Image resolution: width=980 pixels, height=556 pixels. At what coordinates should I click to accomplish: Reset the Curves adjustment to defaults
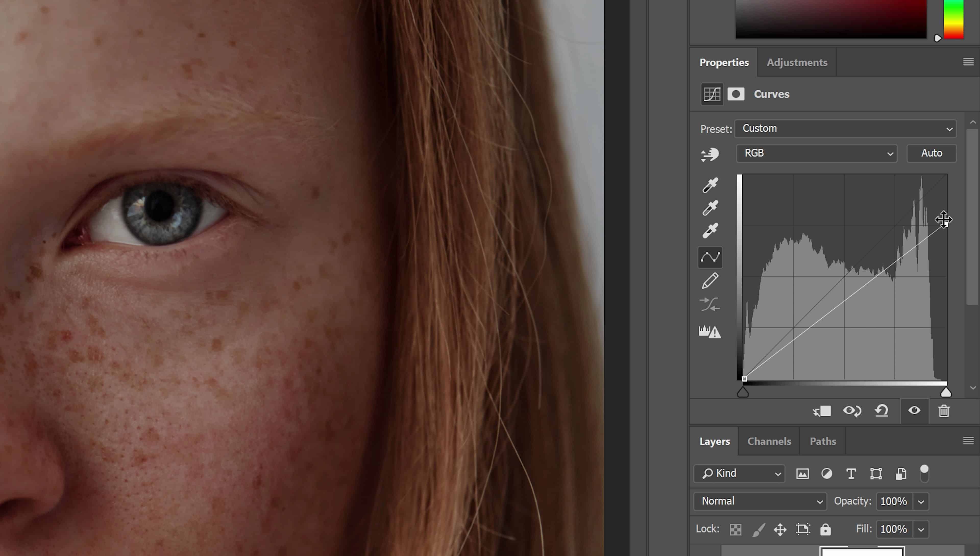[x=881, y=411]
